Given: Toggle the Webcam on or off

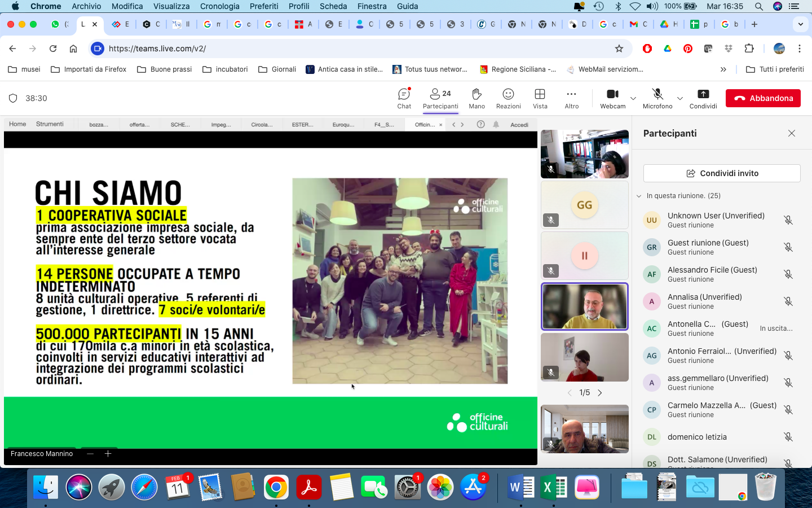Looking at the screenshot, I should point(612,94).
